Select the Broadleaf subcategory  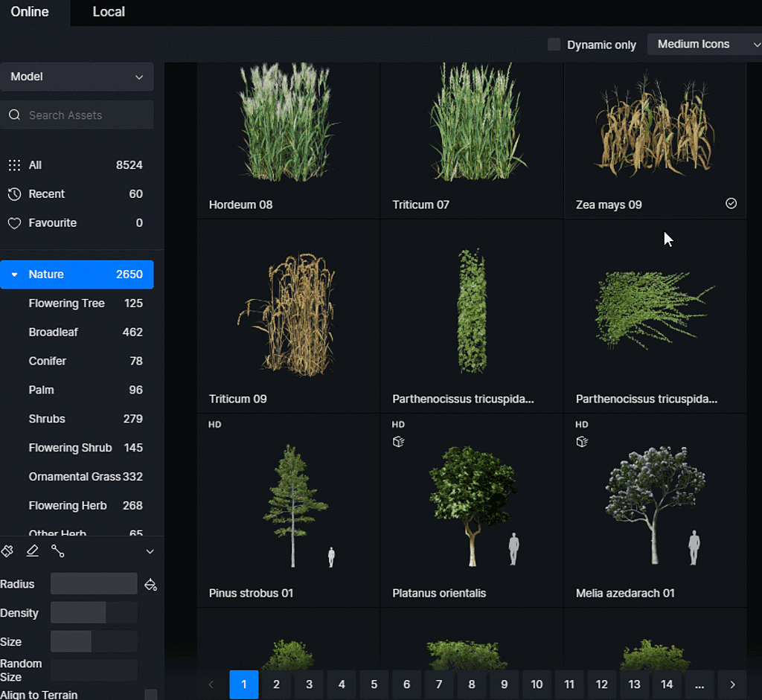coord(77,333)
